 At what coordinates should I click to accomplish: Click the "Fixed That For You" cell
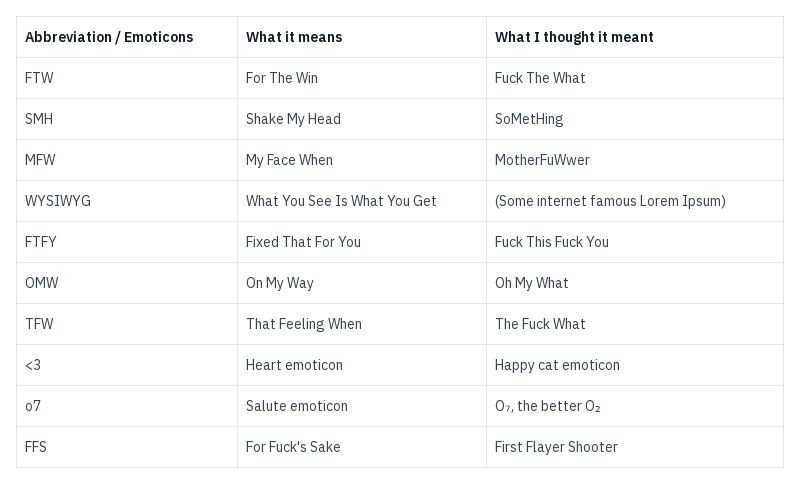tap(303, 242)
